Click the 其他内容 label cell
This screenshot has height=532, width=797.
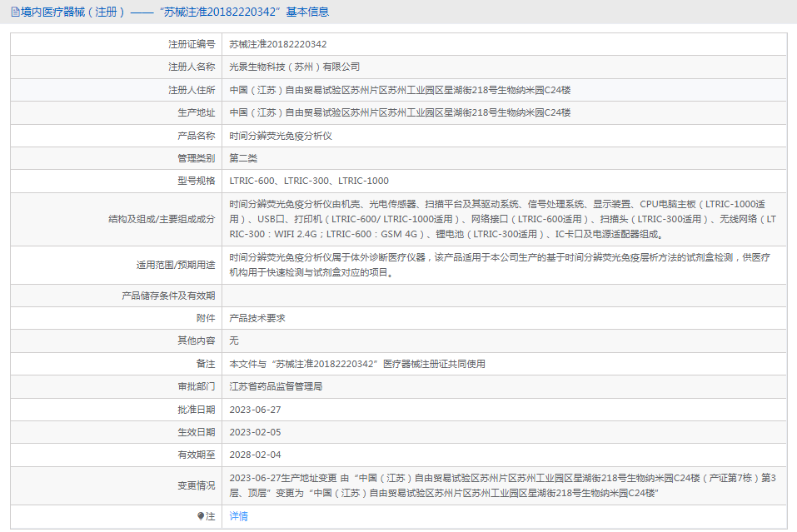117,341
